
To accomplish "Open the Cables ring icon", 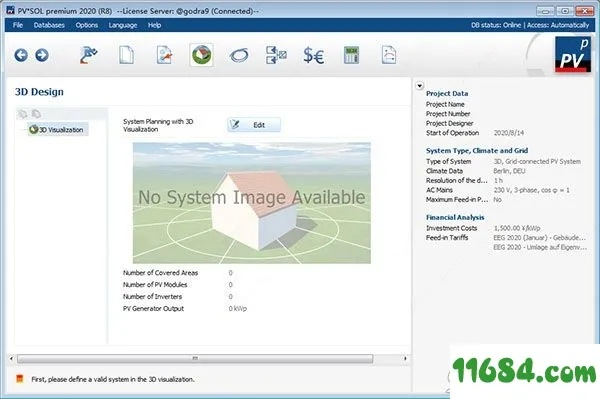I will 239,55.
